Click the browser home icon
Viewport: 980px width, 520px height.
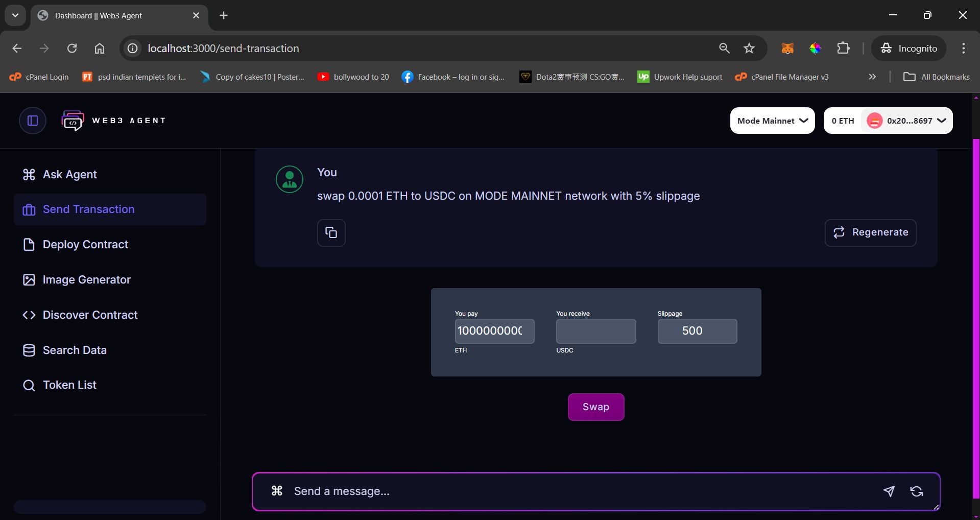tap(100, 49)
